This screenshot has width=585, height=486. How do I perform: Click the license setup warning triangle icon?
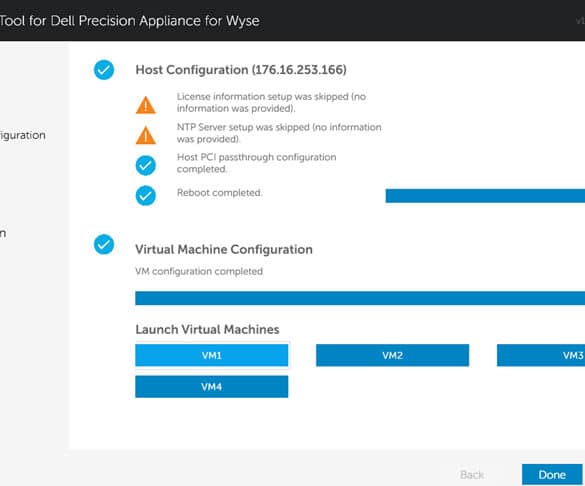tap(146, 105)
